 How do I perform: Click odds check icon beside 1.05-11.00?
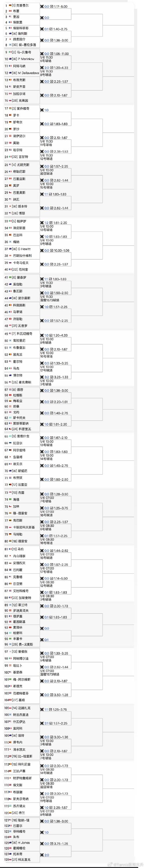tap(52, 54)
